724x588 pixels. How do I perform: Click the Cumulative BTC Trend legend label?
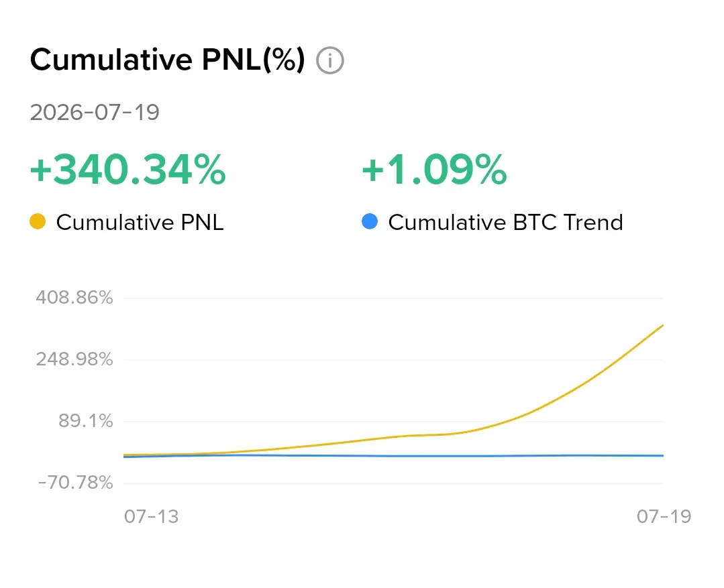coord(506,223)
